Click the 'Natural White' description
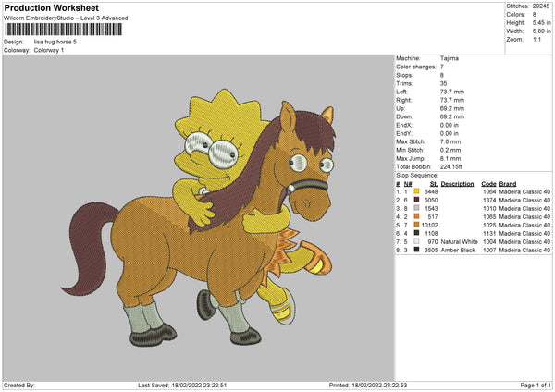 [460, 241]
